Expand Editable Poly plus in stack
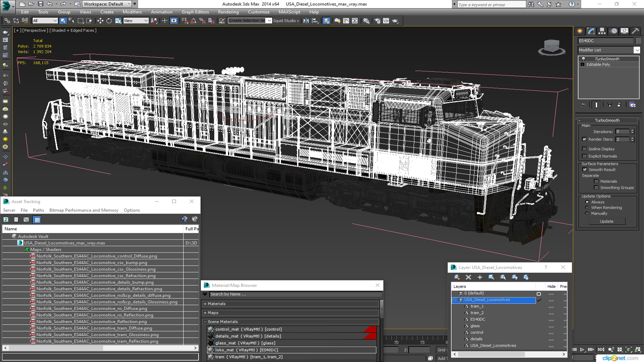 coord(583,64)
